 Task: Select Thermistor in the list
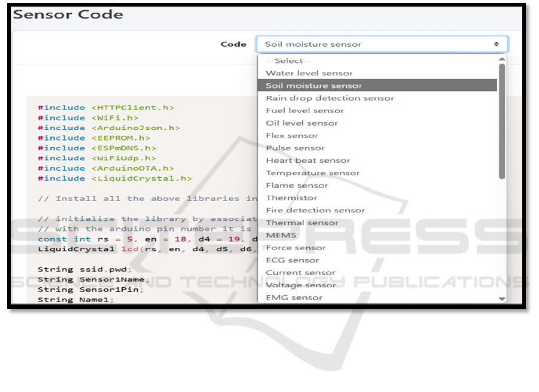coord(291,197)
